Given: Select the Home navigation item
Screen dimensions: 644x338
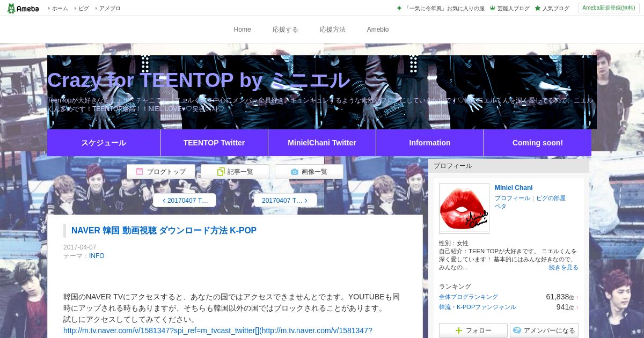Looking at the screenshot, I should click(242, 30).
